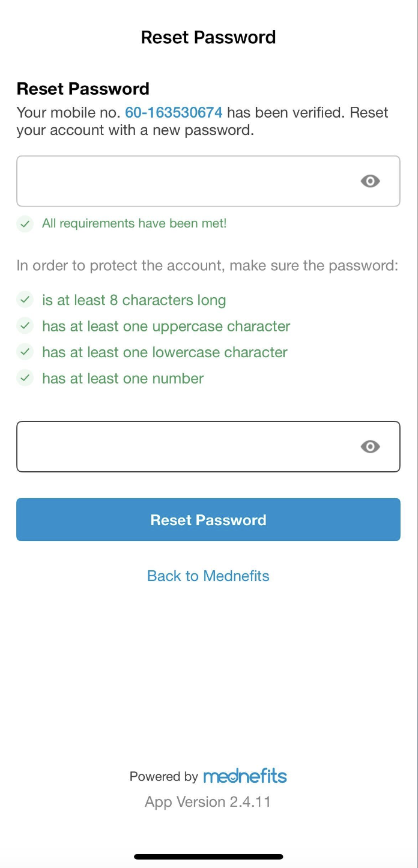
Task: Open the Back to Mednefits link
Action: tap(208, 576)
